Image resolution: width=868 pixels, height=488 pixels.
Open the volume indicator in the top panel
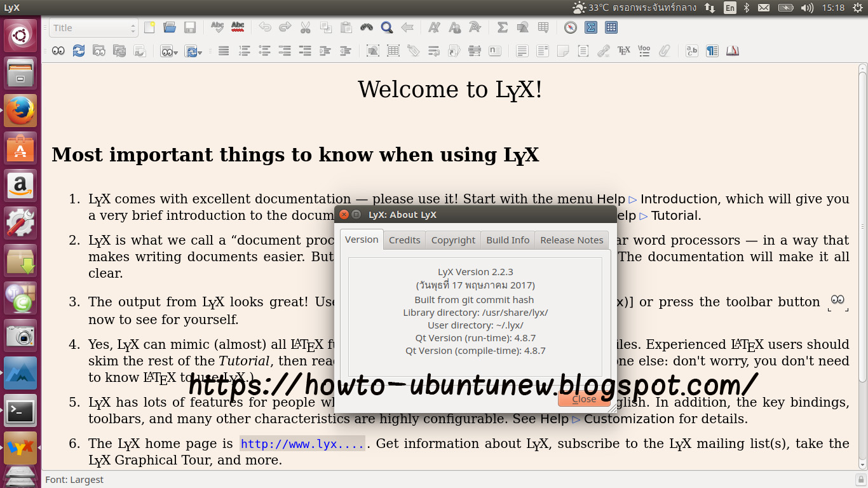[x=807, y=8]
